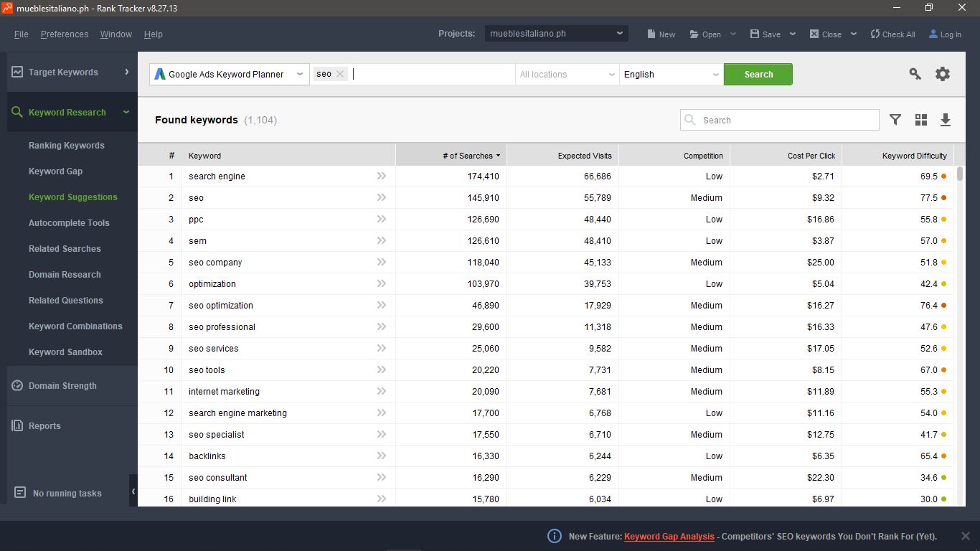Open the Reports section
Screen dimensions: 980x551
44,426
